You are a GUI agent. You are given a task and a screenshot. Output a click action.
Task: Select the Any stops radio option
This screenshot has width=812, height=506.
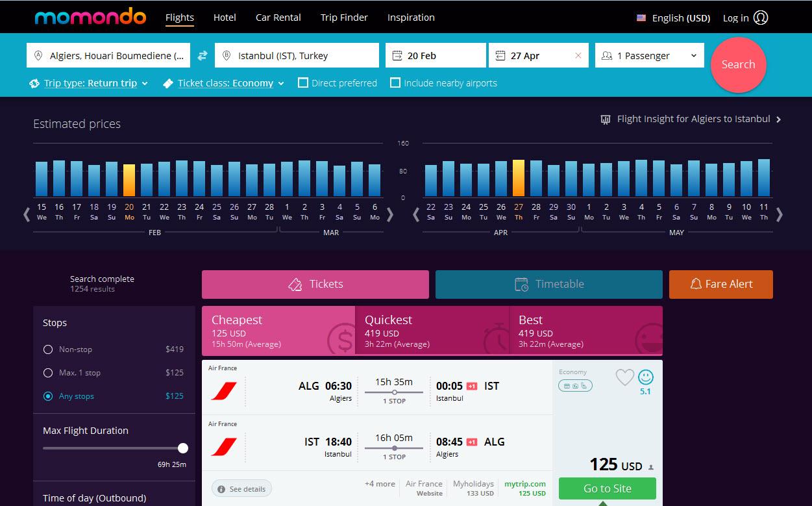point(47,396)
